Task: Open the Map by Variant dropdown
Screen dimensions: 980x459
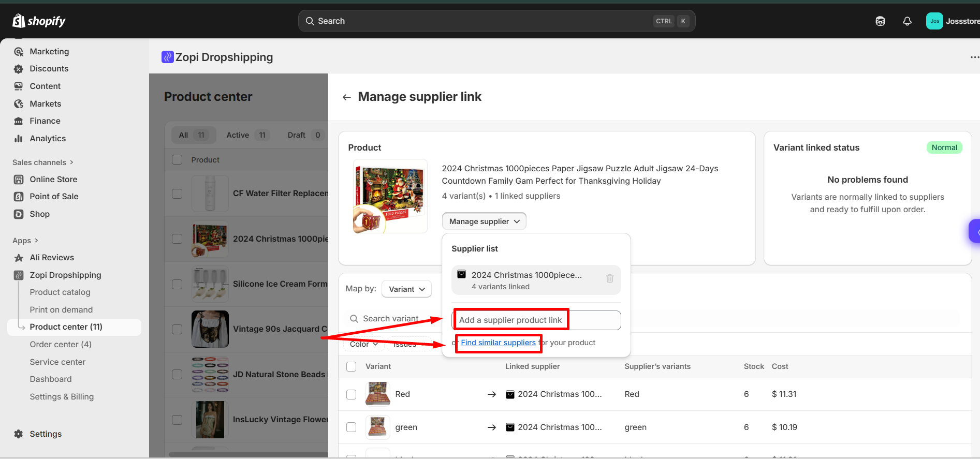Action: [x=407, y=289]
